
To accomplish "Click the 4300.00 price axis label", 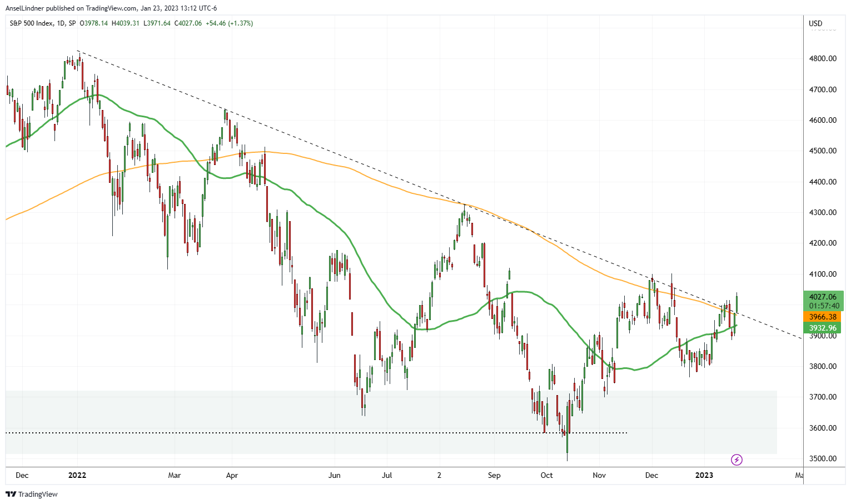I will 823,212.
